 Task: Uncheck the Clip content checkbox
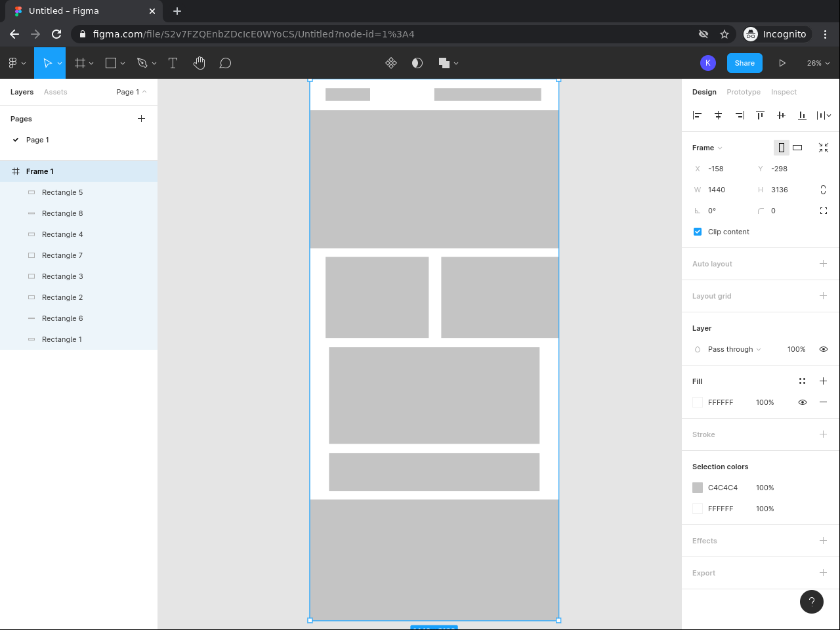(698, 232)
